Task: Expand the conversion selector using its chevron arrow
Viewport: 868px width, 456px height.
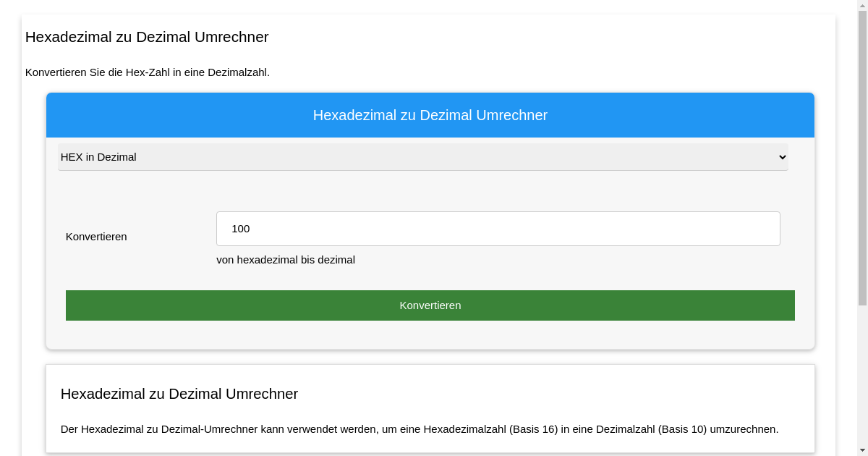Action: pos(781,157)
